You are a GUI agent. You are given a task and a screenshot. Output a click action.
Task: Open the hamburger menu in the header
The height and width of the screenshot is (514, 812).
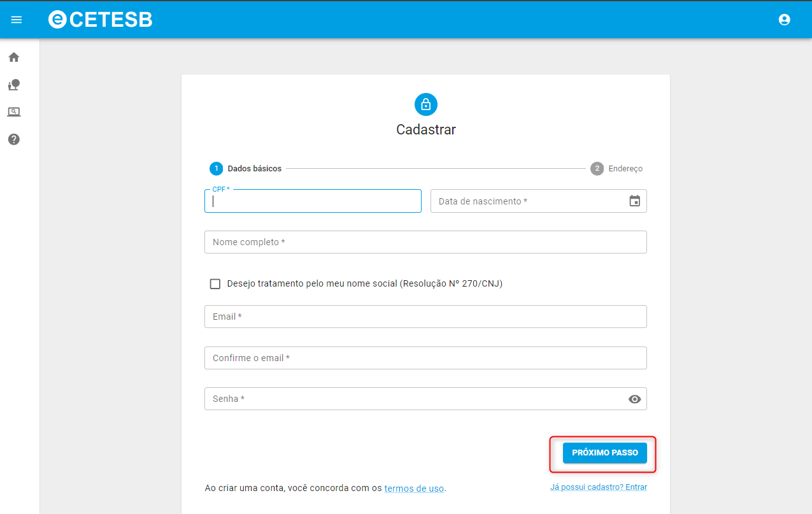pos(17,20)
